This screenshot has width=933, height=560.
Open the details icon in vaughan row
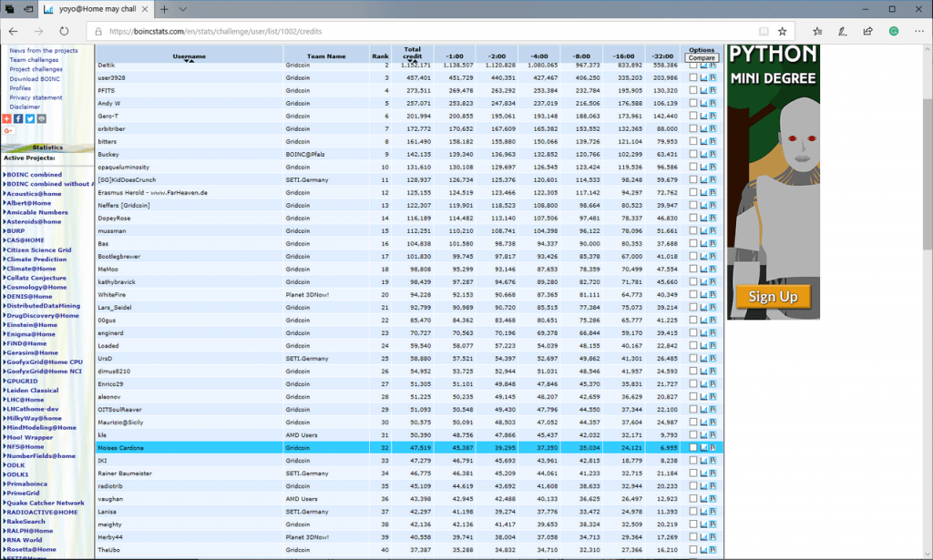coord(713,499)
